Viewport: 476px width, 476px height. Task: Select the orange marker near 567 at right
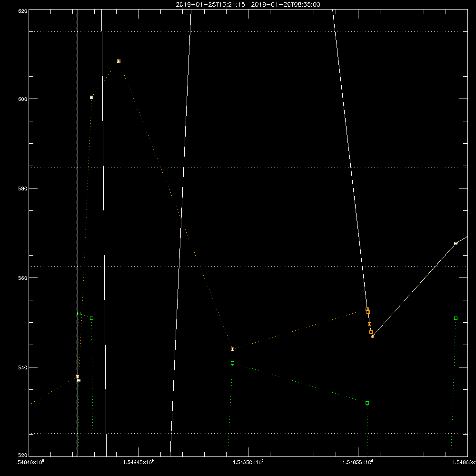[x=456, y=243]
